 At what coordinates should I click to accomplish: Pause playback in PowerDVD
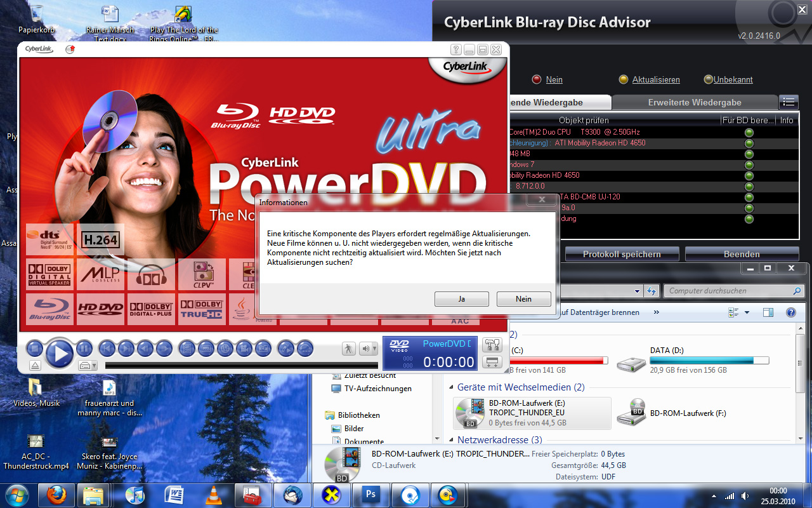[x=84, y=348]
